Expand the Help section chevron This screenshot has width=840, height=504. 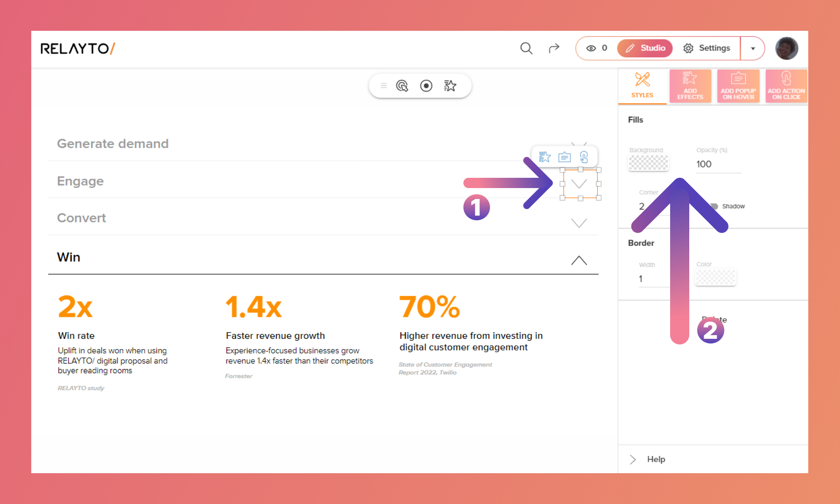tap(633, 459)
